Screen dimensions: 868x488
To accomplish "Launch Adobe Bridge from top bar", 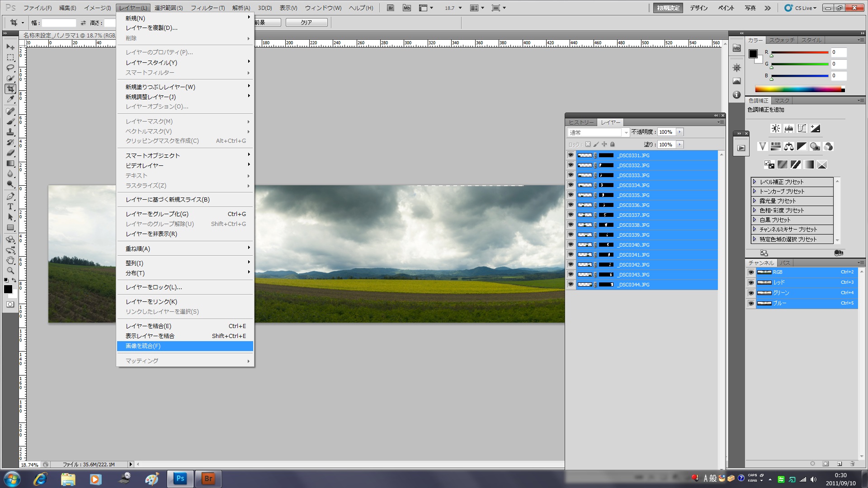I will [x=391, y=8].
